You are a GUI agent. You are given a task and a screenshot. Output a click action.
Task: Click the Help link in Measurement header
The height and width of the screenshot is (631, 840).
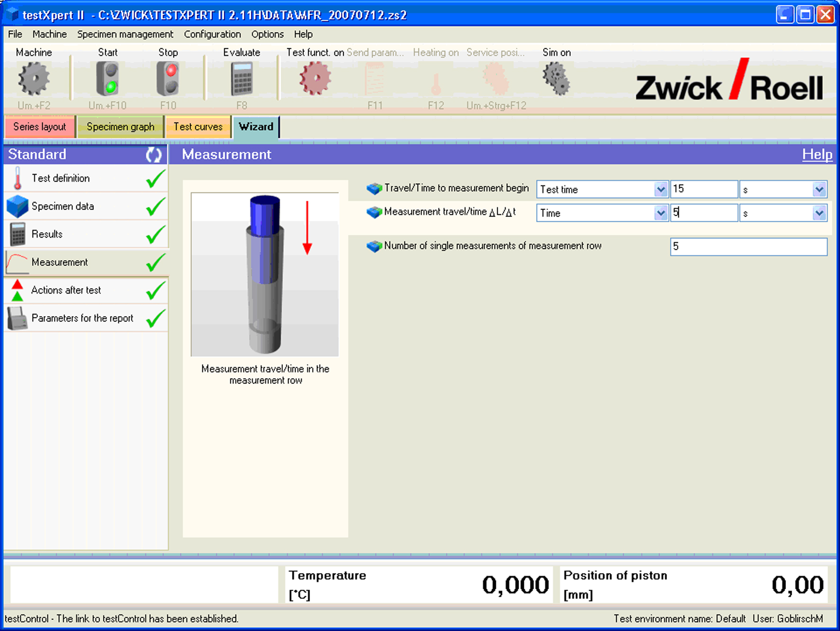click(x=817, y=154)
